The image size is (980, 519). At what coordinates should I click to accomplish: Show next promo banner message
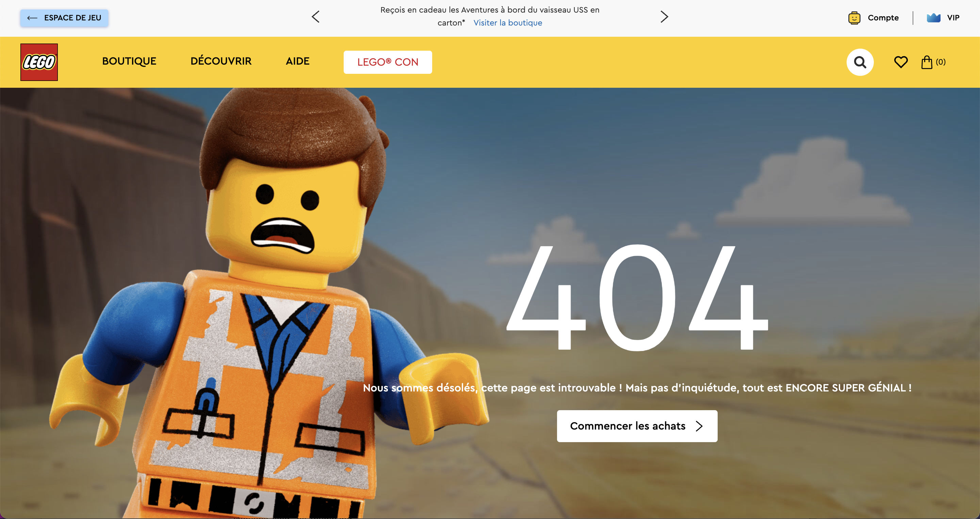click(664, 17)
